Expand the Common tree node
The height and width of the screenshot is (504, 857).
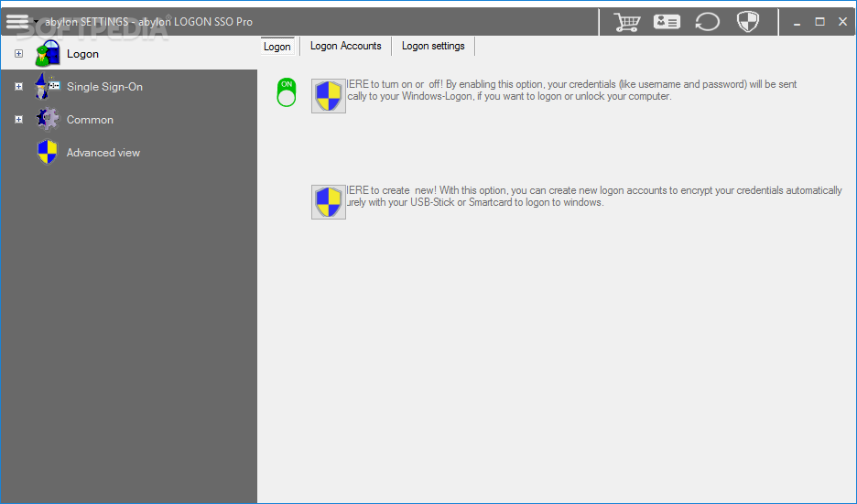18,119
